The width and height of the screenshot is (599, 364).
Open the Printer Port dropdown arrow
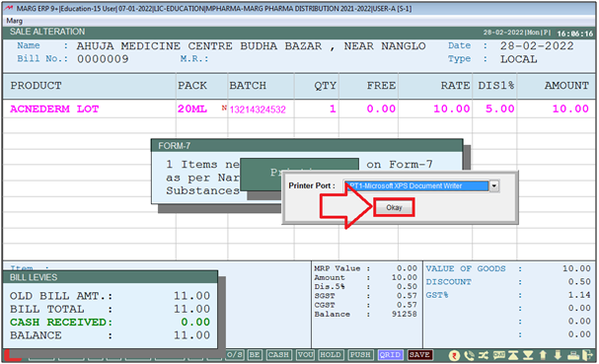pyautogui.click(x=494, y=186)
